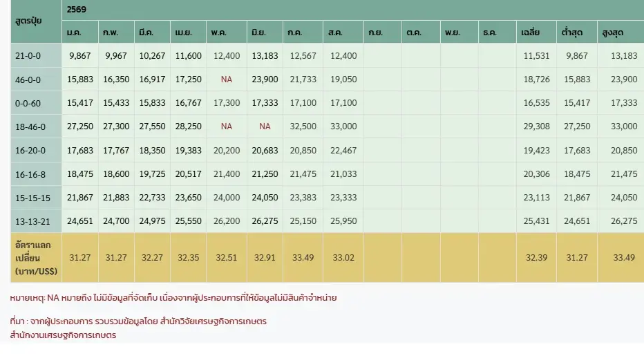This screenshot has width=644, height=356.
Task: Click the 32.91 exchange rate cell
Action: click(x=265, y=258)
